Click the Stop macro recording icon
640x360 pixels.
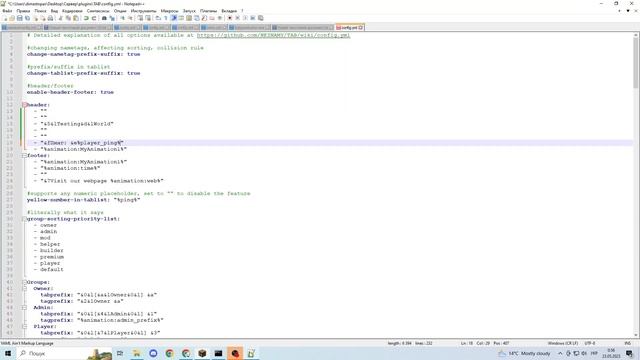pos(238,18)
